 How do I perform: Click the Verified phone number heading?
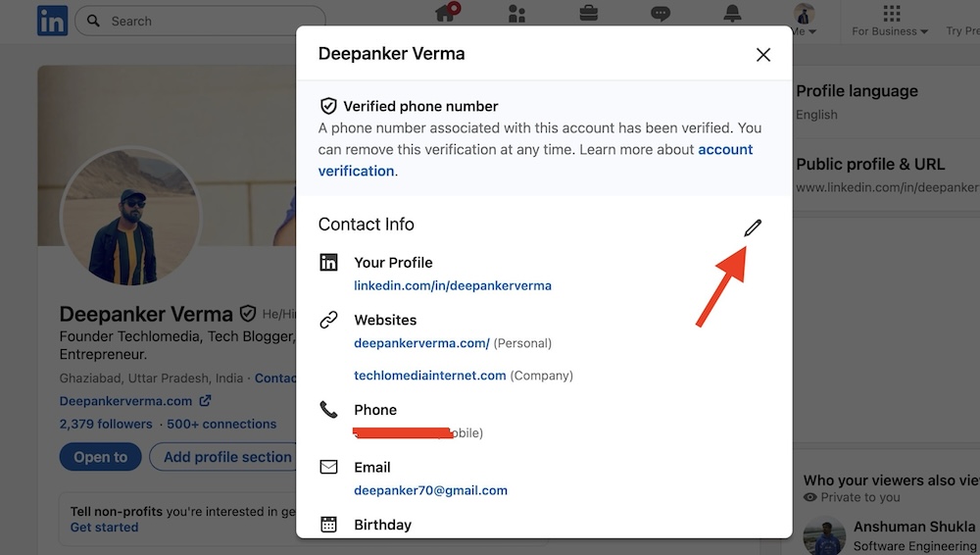(420, 106)
